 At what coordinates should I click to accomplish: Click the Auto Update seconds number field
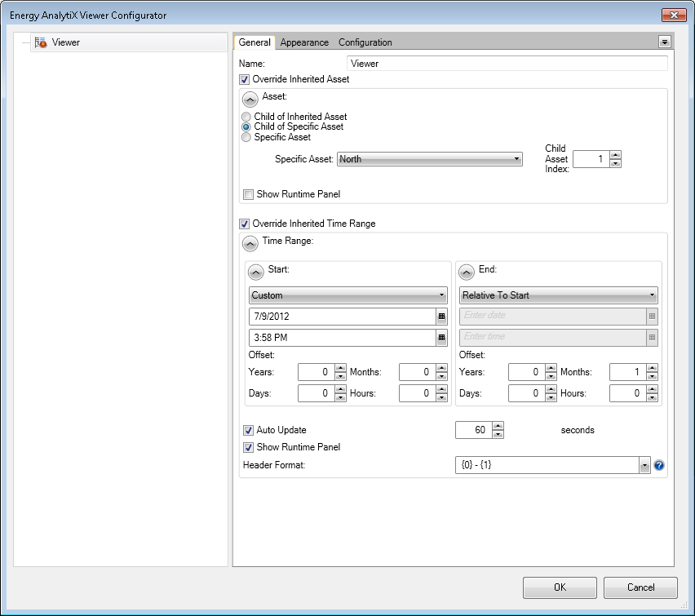pyautogui.click(x=474, y=430)
